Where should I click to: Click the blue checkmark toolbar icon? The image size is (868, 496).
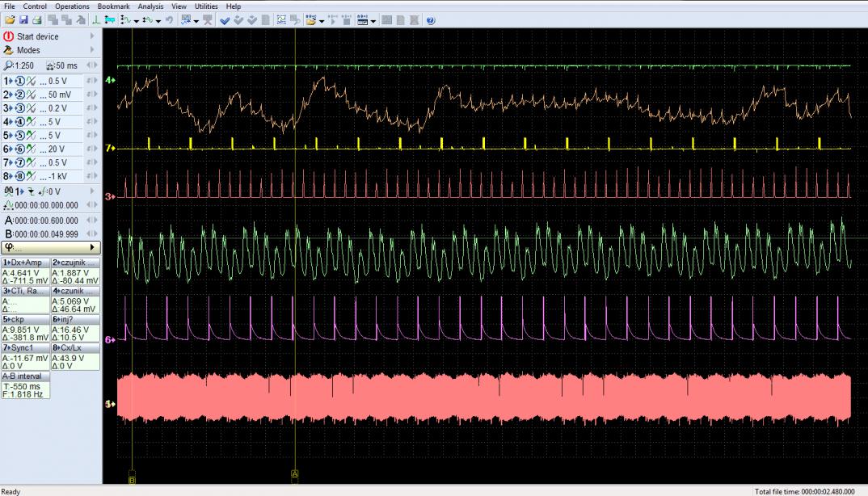[225, 20]
